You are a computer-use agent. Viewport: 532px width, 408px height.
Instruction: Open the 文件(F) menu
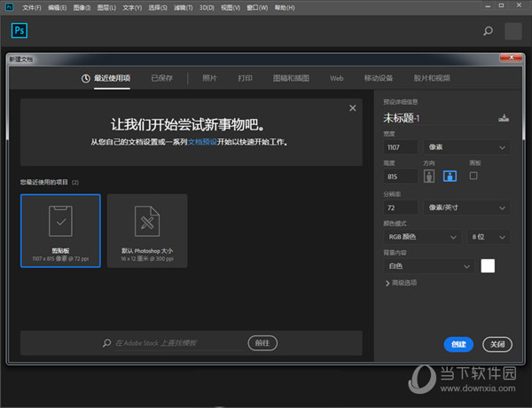tap(32, 7)
